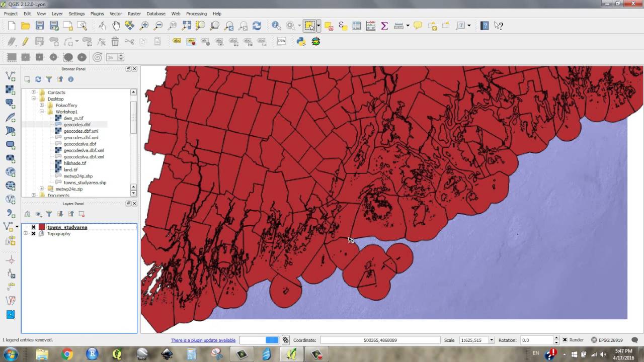Click the plugin update available link
Image resolution: width=644 pixels, height=362 pixels.
(x=203, y=340)
